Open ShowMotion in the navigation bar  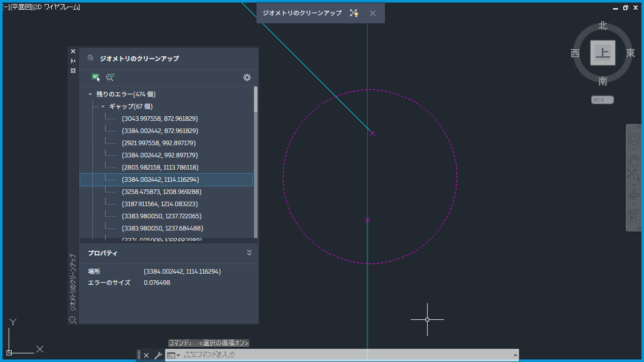tap(633, 215)
